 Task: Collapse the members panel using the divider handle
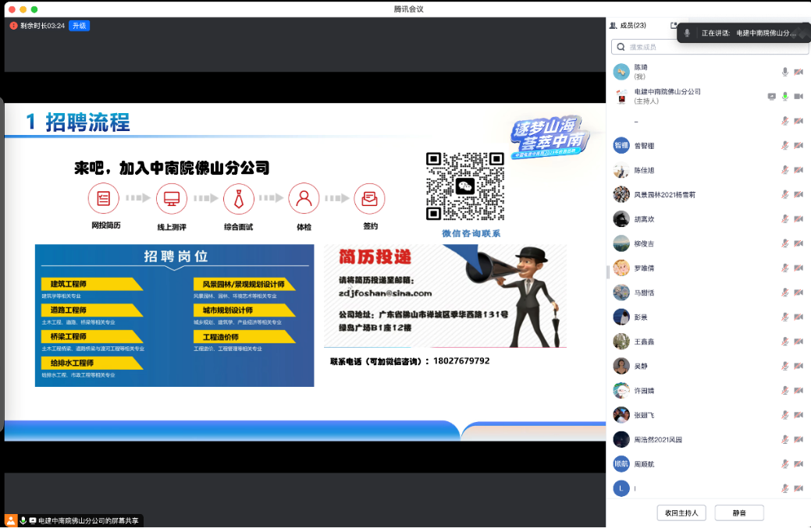[607, 271]
